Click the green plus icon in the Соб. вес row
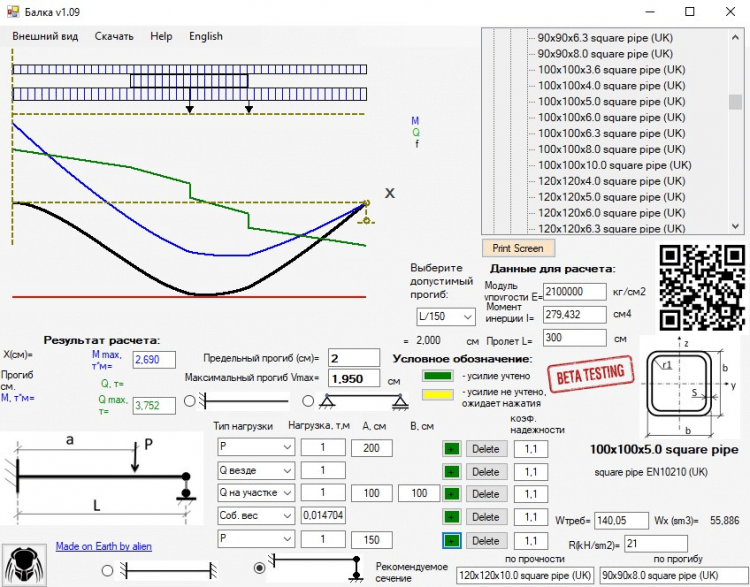This screenshot has width=750, height=587. point(452,517)
